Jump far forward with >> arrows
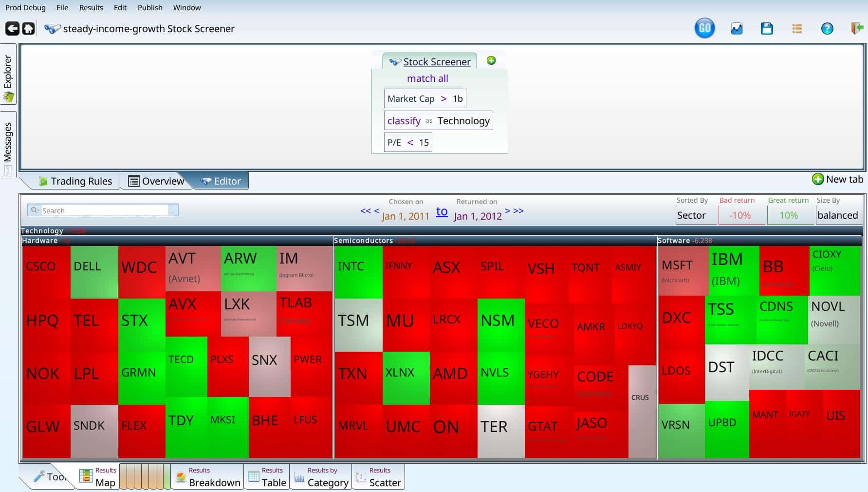Image resolution: width=868 pixels, height=492 pixels. (x=518, y=211)
